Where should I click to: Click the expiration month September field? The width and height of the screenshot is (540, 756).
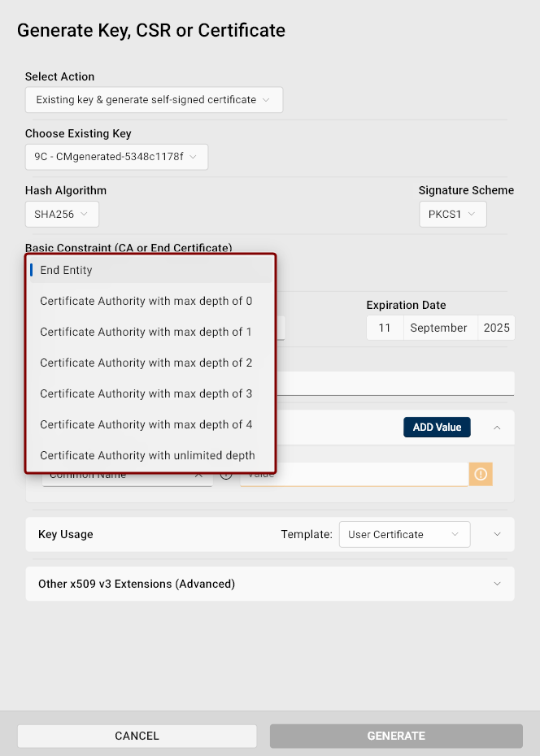click(441, 328)
